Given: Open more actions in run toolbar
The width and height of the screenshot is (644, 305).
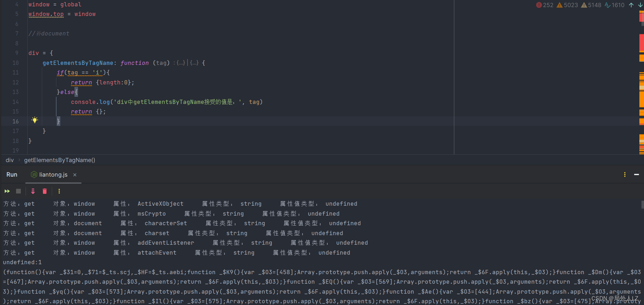Looking at the screenshot, I should tap(59, 191).
